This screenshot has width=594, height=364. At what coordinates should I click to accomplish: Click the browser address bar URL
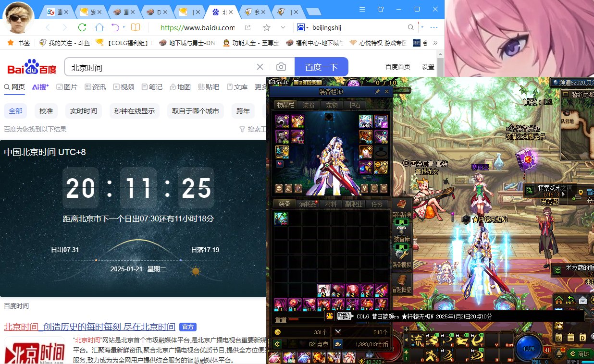point(197,27)
